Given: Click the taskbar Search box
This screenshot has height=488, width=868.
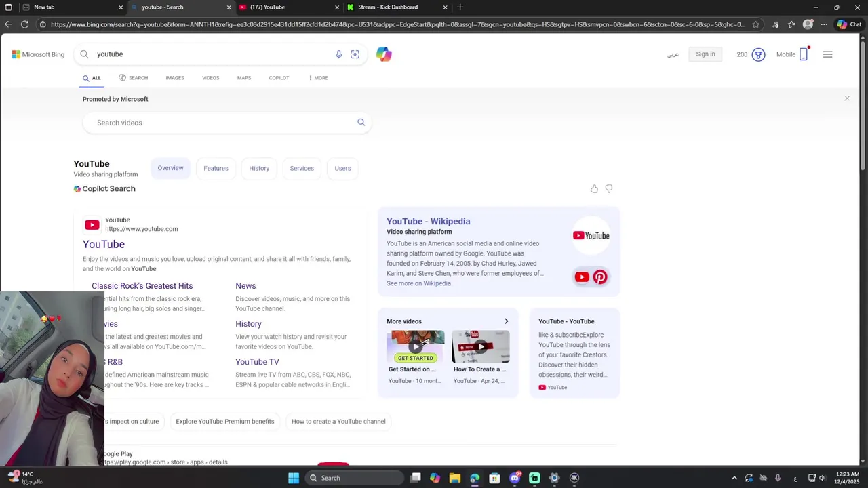Looking at the screenshot, I should 353,478.
